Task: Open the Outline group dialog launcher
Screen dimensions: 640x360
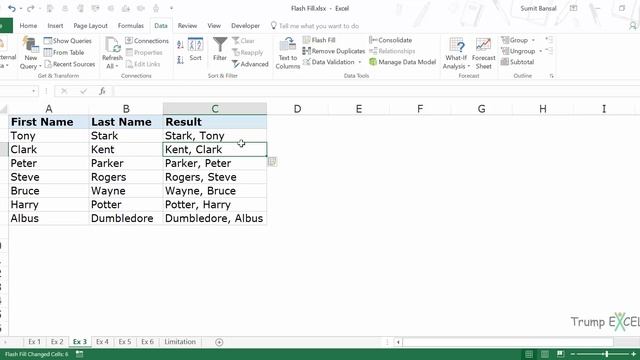Action: (x=551, y=76)
